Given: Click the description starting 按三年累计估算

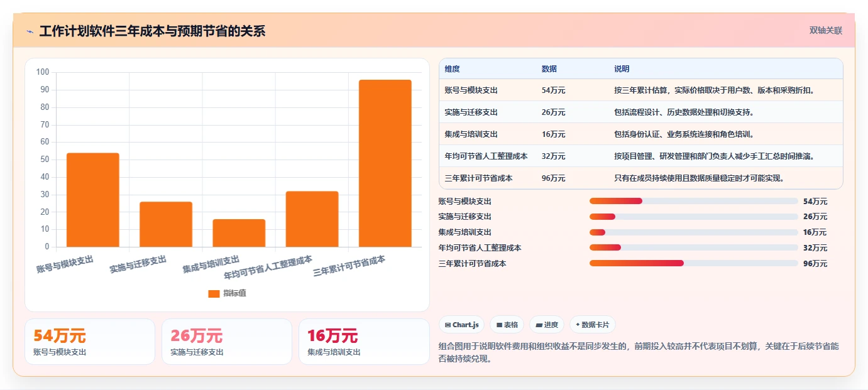Looking at the screenshot, I should [x=715, y=90].
